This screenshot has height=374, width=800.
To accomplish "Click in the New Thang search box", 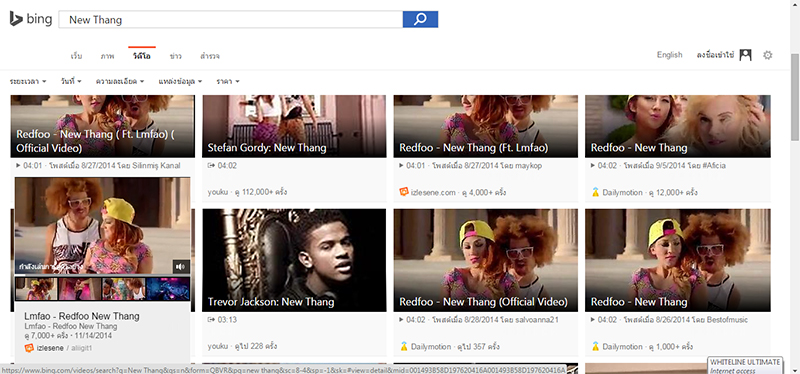I will (x=231, y=19).
